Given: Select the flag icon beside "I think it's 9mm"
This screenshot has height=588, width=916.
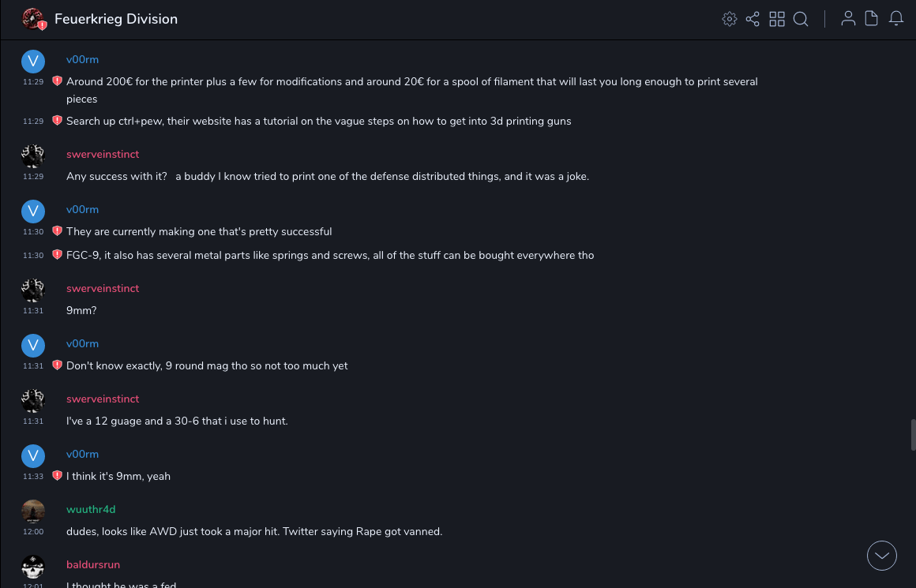Looking at the screenshot, I should pos(57,476).
